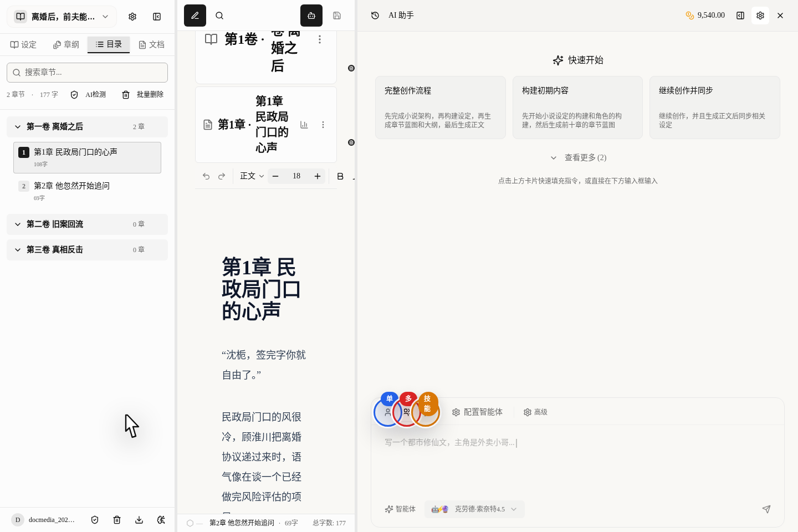Switch to the 设定 tab
This screenshot has height=532, width=798.
click(23, 44)
